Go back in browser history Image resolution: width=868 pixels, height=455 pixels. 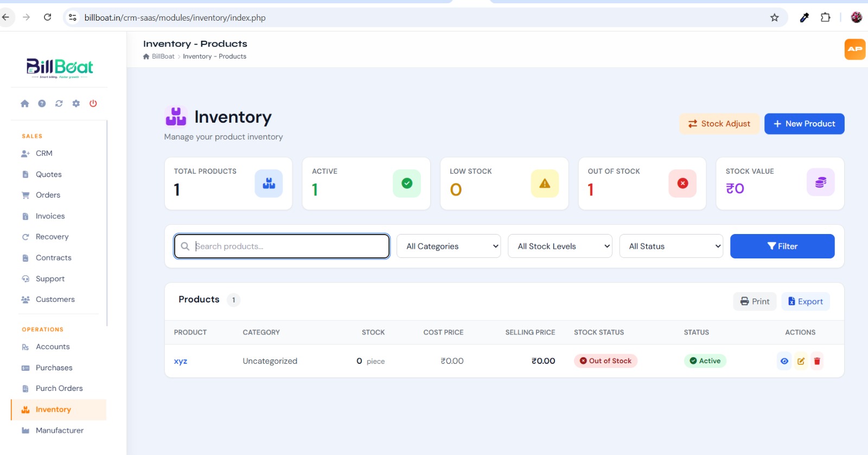pos(5,17)
